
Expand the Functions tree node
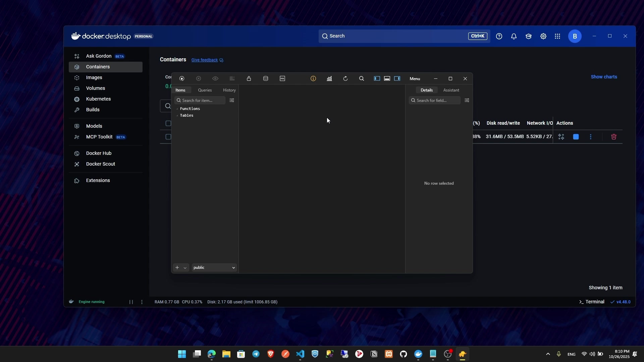(177, 109)
